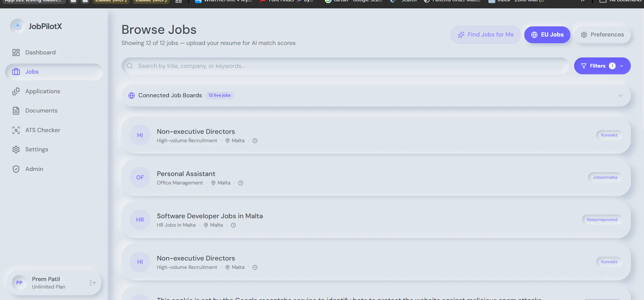This screenshot has height=300, width=644.
Task: Open Preferences
Action: 602,34
